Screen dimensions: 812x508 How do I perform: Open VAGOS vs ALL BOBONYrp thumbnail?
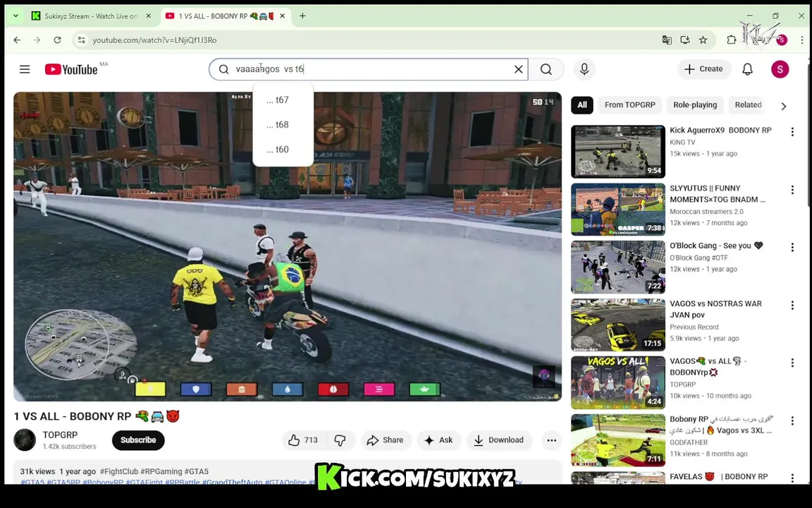pyautogui.click(x=617, y=382)
